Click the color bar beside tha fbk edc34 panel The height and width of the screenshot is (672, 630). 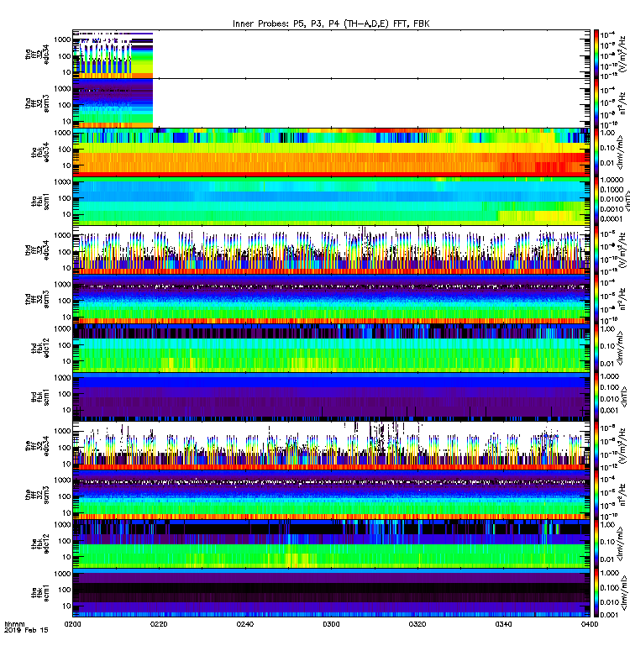pyautogui.click(x=596, y=152)
